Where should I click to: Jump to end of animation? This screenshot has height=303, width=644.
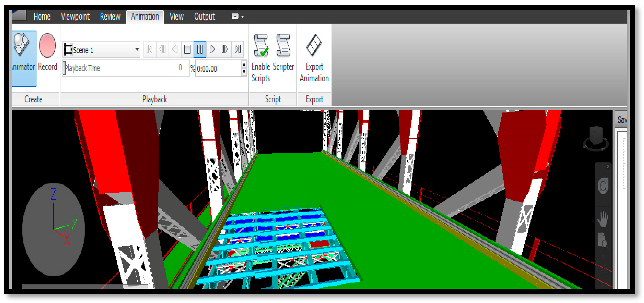(238, 49)
